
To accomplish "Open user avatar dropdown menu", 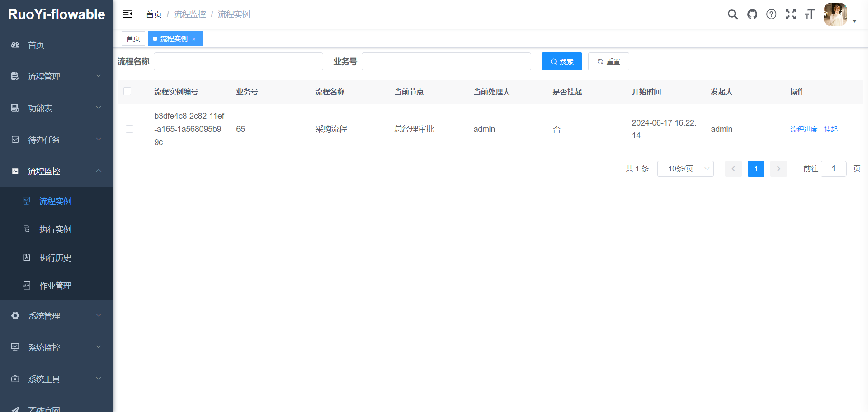I will coord(835,14).
